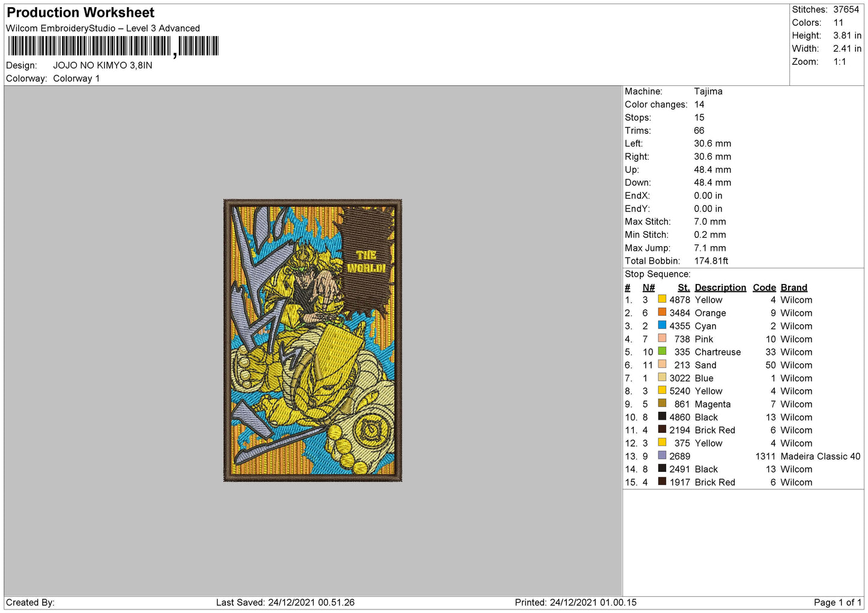The height and width of the screenshot is (613, 868).
Task: Select the Sand 213 color swatch
Action: pyautogui.click(x=662, y=364)
